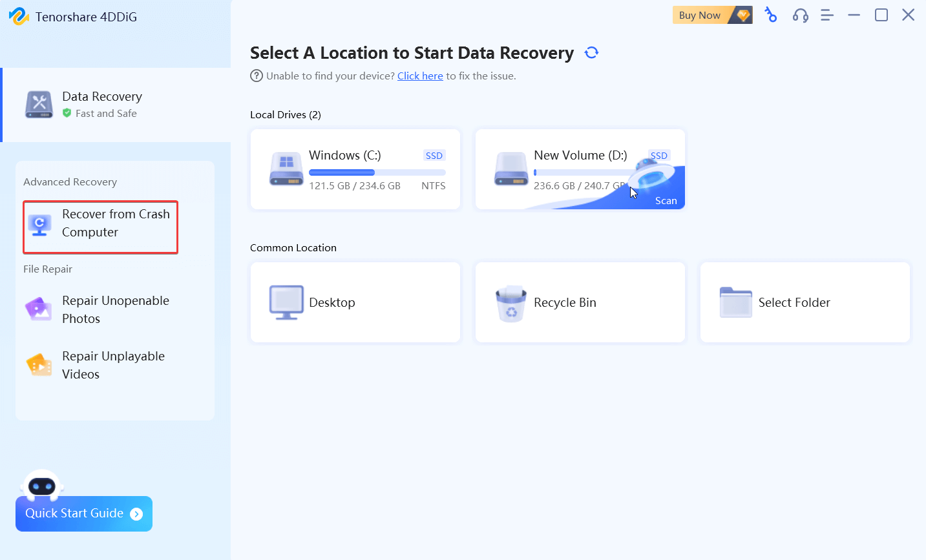The height and width of the screenshot is (560, 926).
Task: Open the headset support icon
Action: click(x=801, y=16)
